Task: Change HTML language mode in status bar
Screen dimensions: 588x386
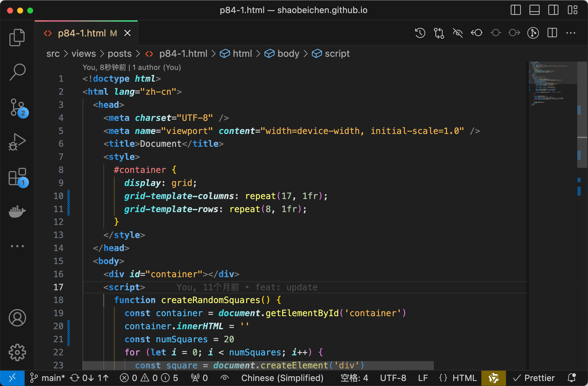Action: click(464, 378)
